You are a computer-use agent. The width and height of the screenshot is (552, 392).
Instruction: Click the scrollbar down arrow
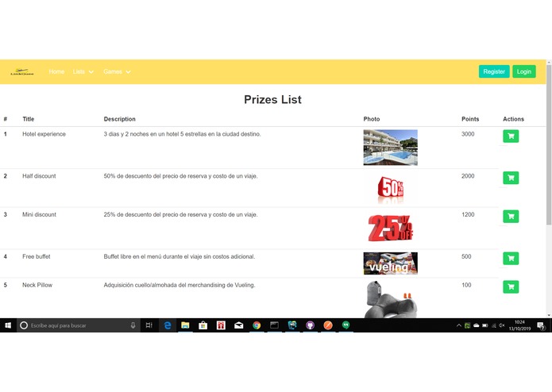[x=549, y=315]
